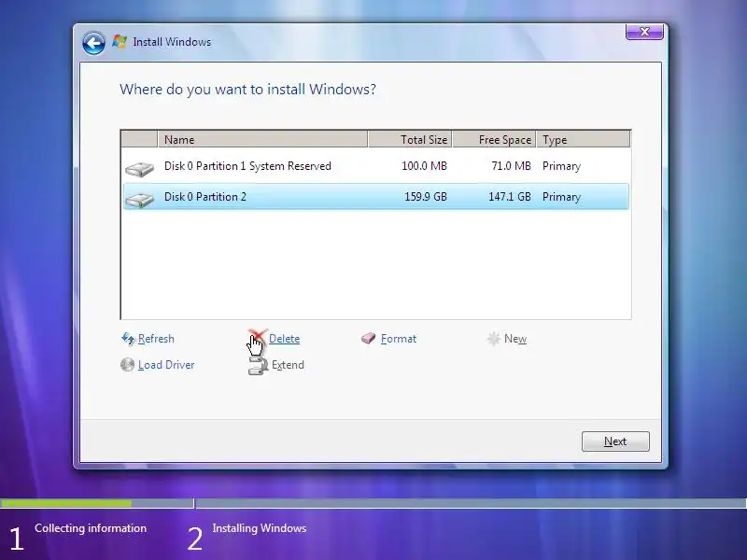Click Primary type of Partition 2
The image size is (747, 560).
pyautogui.click(x=562, y=197)
